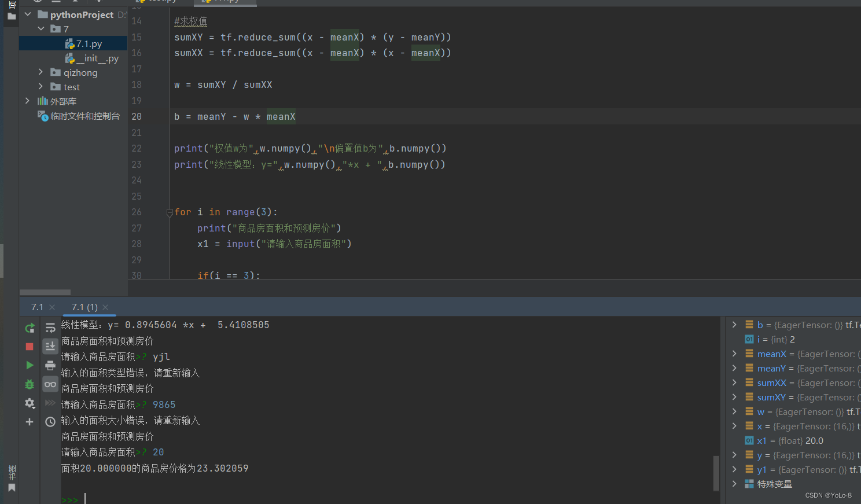Add a new console with the plus icon
861x504 pixels.
pyautogui.click(x=30, y=422)
